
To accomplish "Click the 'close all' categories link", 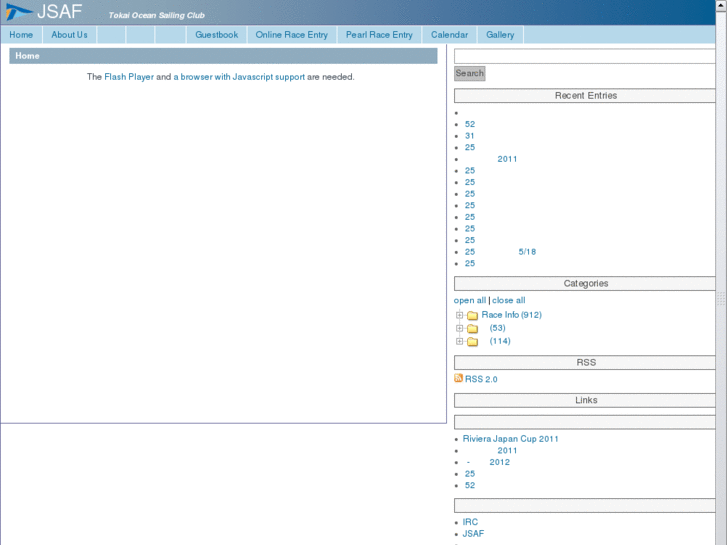I will [x=508, y=300].
